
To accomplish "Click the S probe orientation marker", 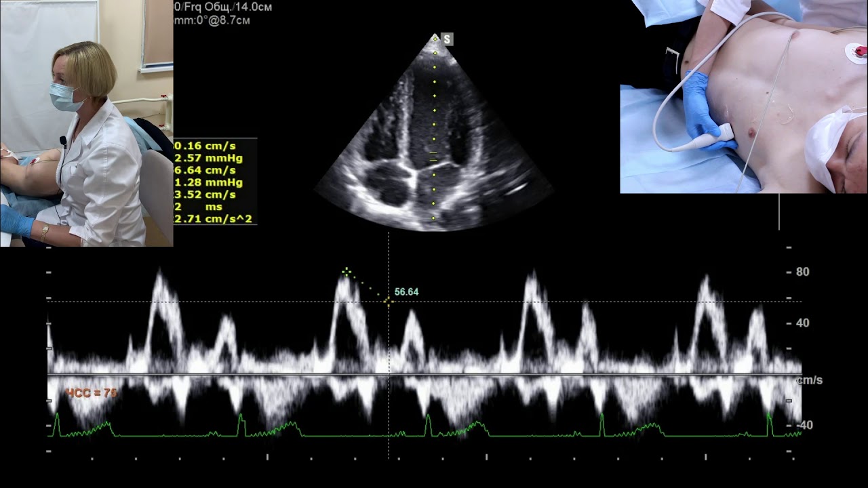I will tap(447, 40).
